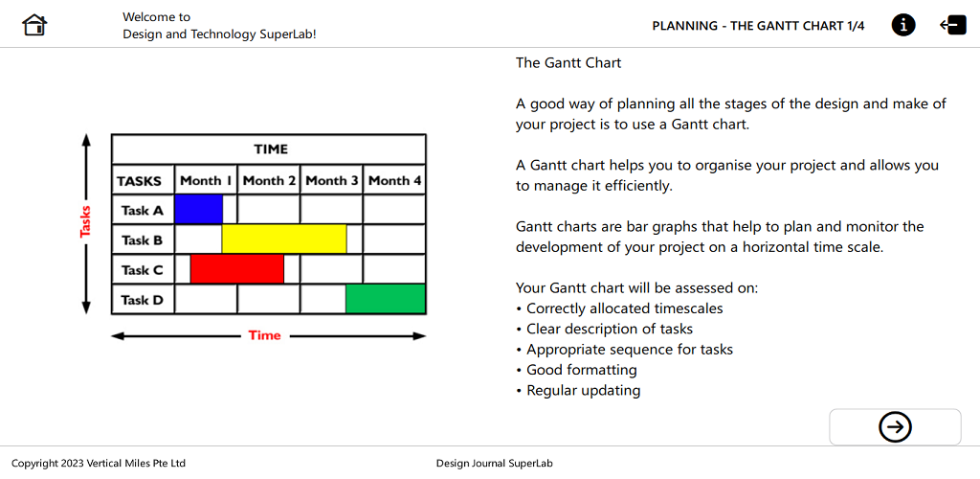This screenshot has height=479, width=980.
Task: Open the information icon
Action: point(903,25)
